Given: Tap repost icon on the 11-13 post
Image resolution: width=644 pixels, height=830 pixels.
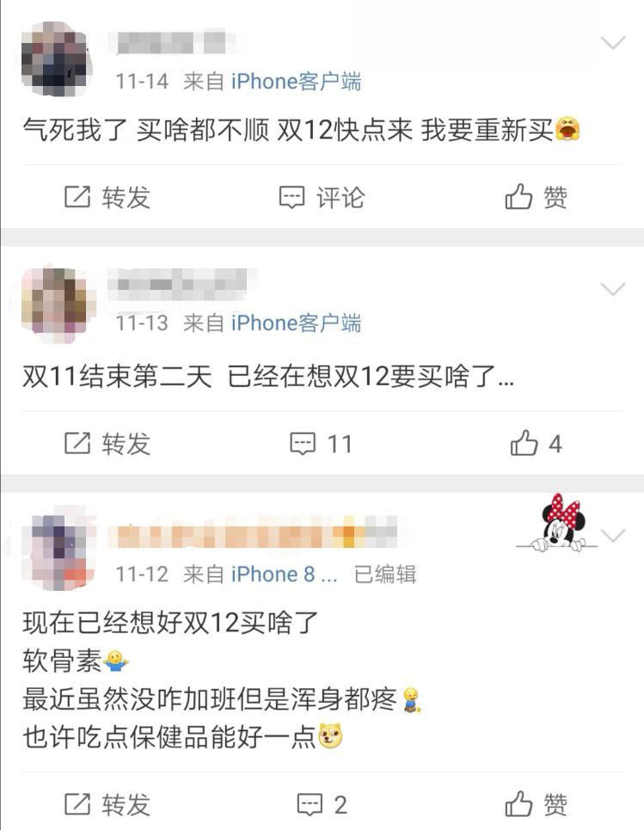Looking at the screenshot, I should 77,443.
